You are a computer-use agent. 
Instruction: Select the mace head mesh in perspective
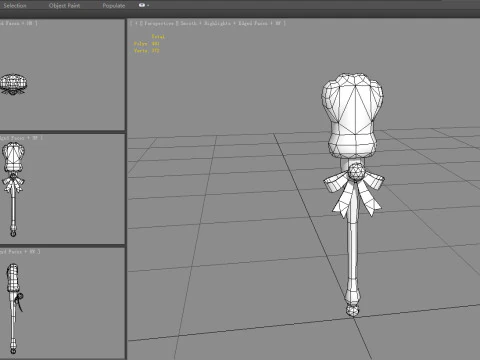[x=353, y=115]
